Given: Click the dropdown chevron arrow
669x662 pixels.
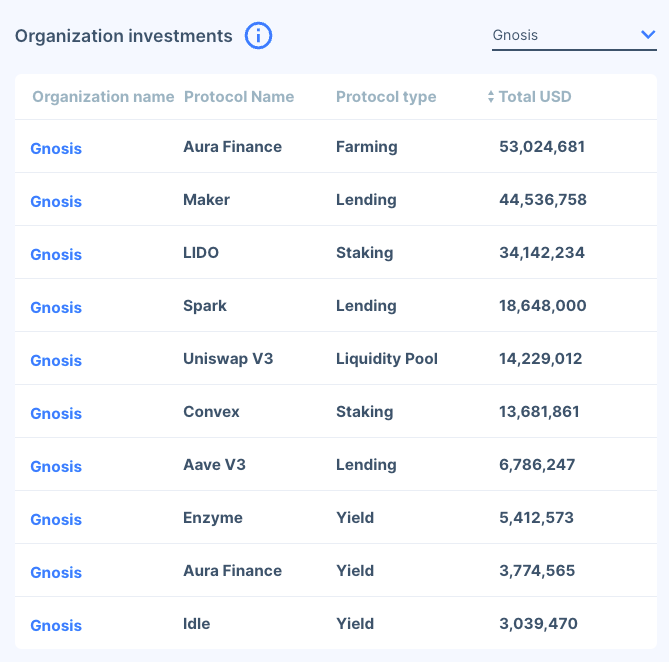Looking at the screenshot, I should (x=648, y=35).
